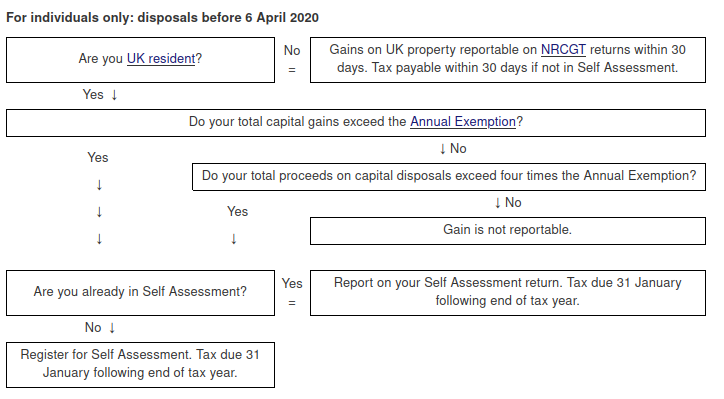Screen dimensions: 724x399
Task: Click the 'Report on your Self Assessment return' box
Action: point(507,293)
